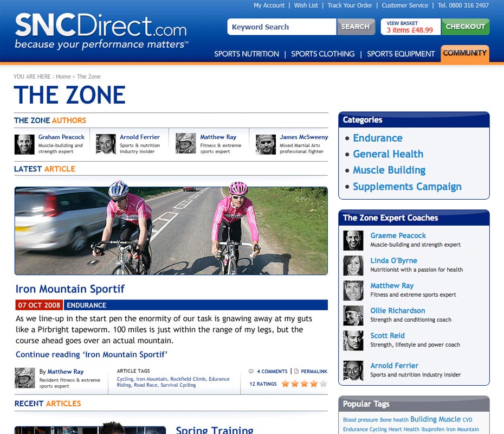Image resolution: width=504 pixels, height=434 pixels.
Task: Click Ollie Richardson's coach portrait
Action: pyautogui.click(x=353, y=316)
